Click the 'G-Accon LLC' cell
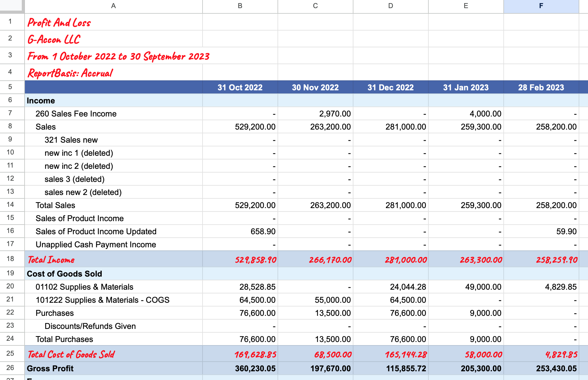The image size is (588, 380). [x=114, y=39]
